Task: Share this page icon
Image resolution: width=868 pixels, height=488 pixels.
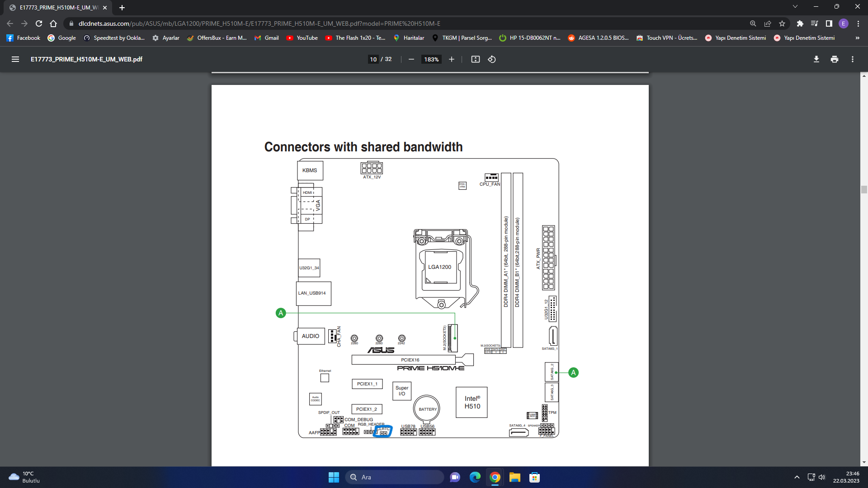Action: pos(767,23)
